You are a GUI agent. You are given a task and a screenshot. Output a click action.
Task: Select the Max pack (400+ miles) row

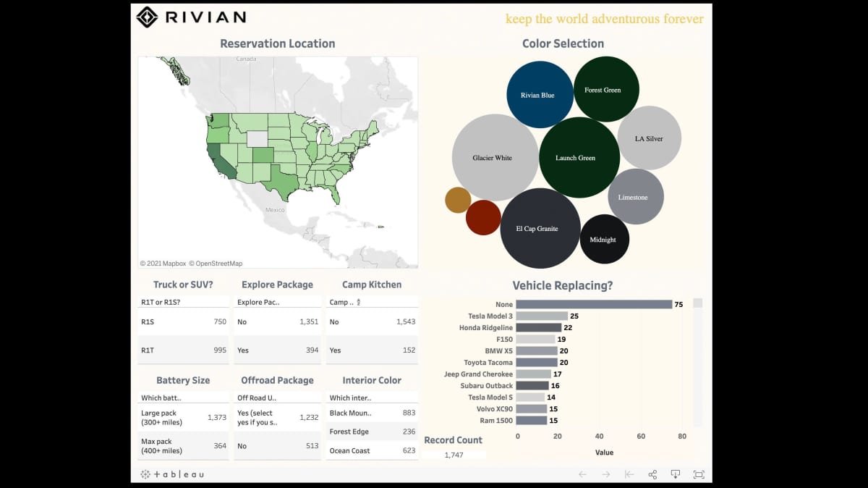[x=184, y=446]
